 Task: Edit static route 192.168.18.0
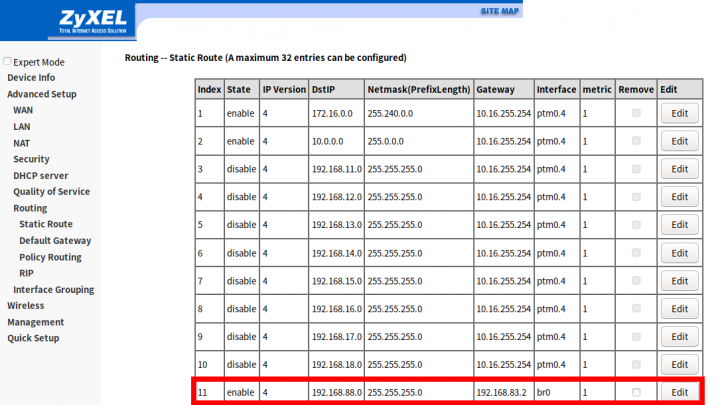click(x=680, y=365)
